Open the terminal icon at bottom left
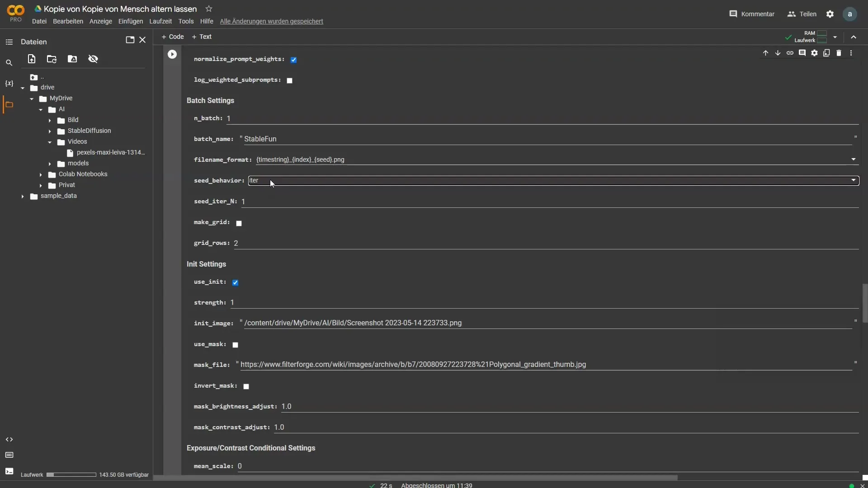 (x=9, y=471)
